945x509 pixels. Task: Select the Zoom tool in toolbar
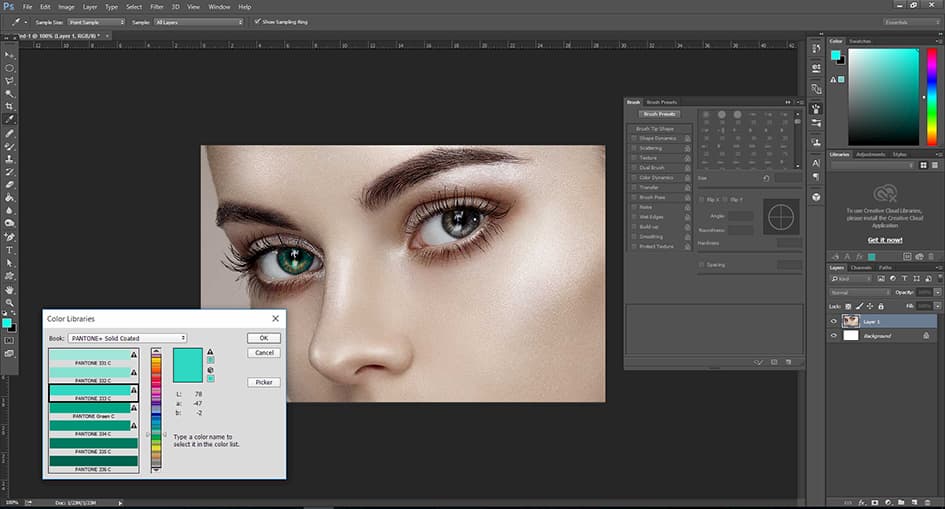pyautogui.click(x=10, y=302)
